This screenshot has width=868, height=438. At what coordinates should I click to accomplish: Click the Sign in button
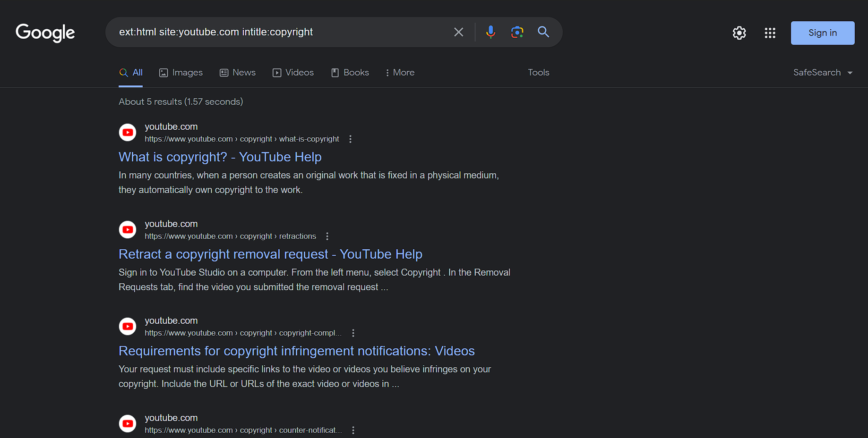[x=822, y=33]
